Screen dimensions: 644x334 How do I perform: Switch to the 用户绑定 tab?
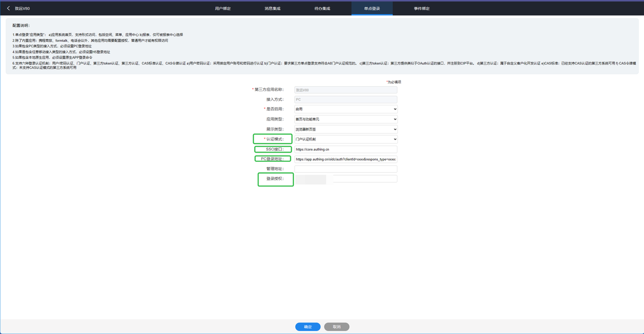pyautogui.click(x=222, y=9)
